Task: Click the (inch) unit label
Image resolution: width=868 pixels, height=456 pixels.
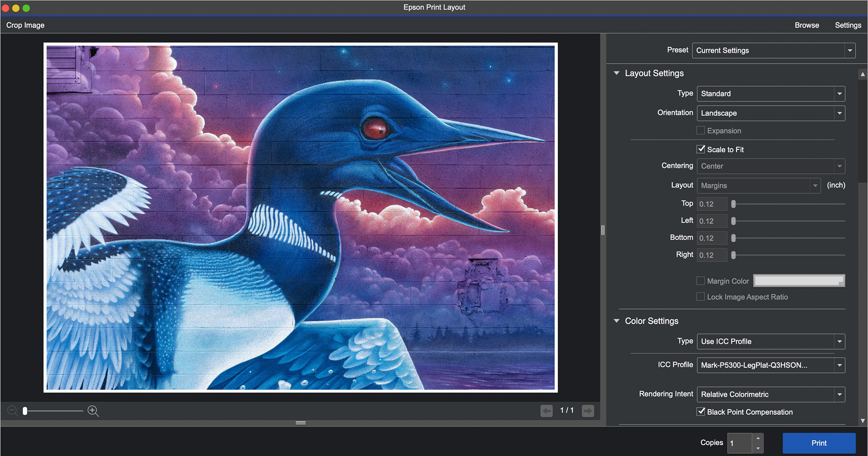Action: (836, 185)
